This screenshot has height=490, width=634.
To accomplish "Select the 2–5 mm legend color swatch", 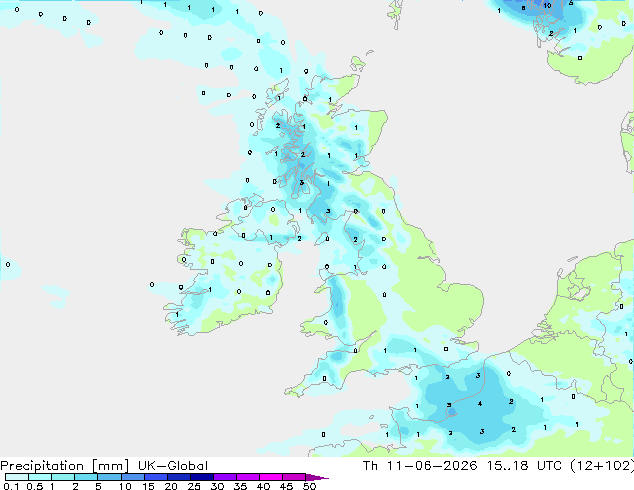I will point(86,477).
